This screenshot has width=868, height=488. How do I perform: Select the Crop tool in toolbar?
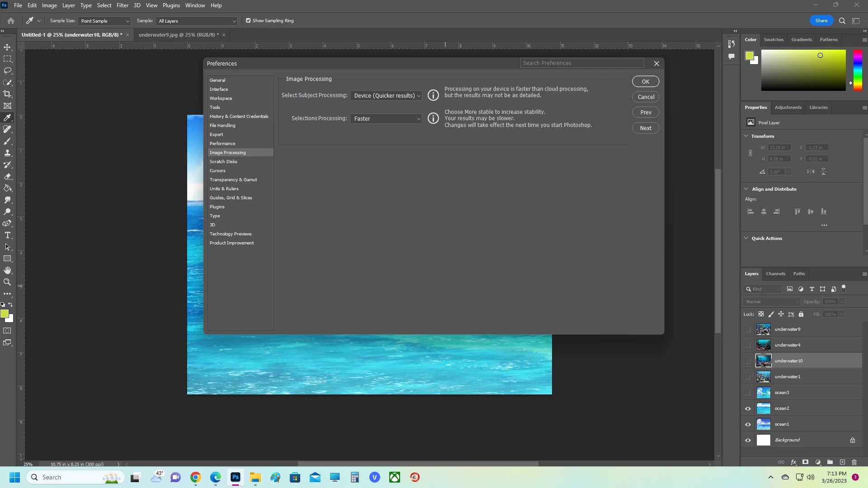[8, 94]
